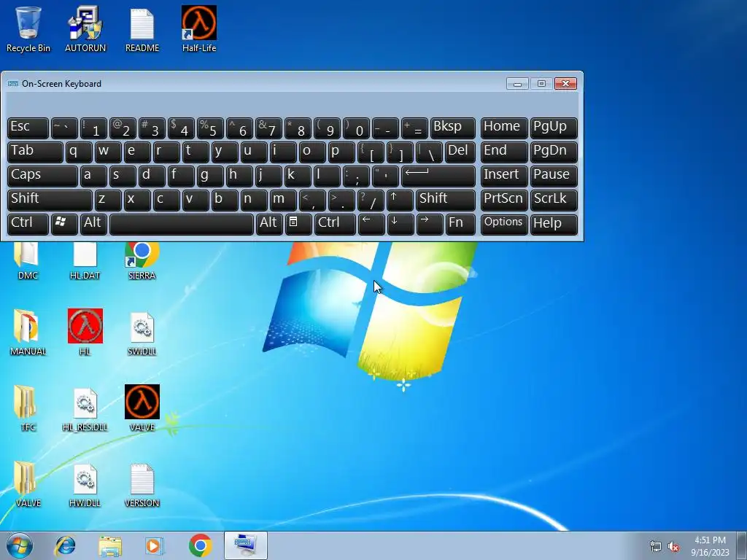Image resolution: width=747 pixels, height=560 pixels.
Task: Click the Pause key
Action: 554,176
